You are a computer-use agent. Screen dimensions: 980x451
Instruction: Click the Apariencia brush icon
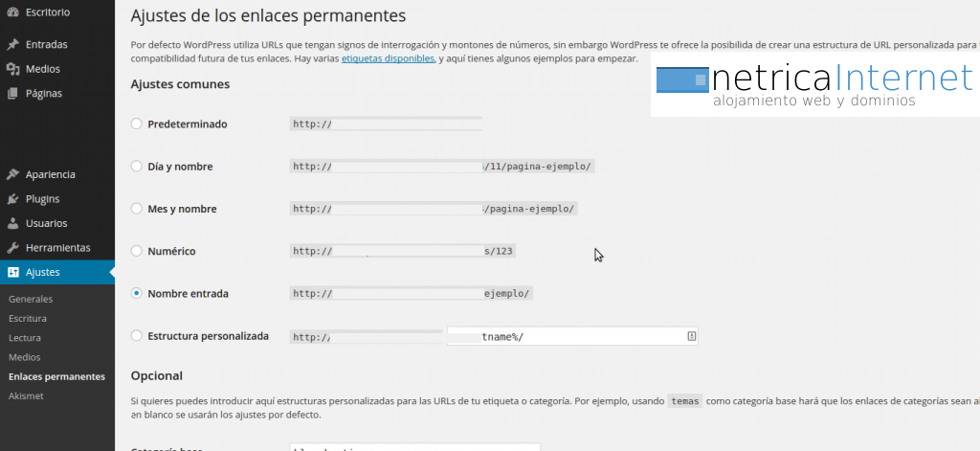pyautogui.click(x=12, y=174)
